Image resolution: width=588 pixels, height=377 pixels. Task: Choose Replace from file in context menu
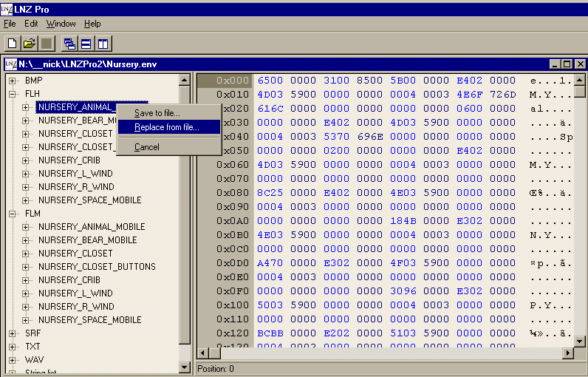click(x=166, y=127)
